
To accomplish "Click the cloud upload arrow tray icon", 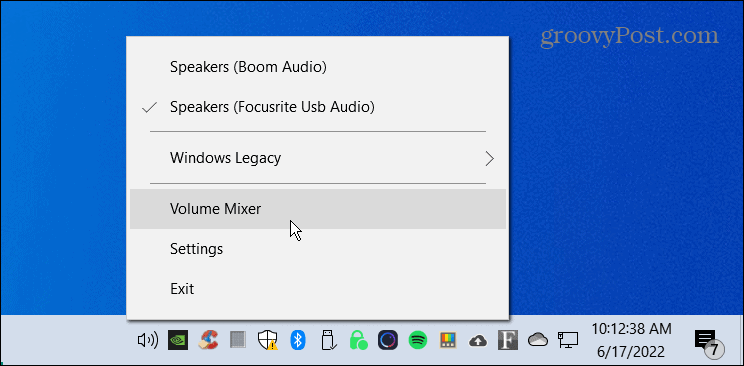I will [477, 340].
